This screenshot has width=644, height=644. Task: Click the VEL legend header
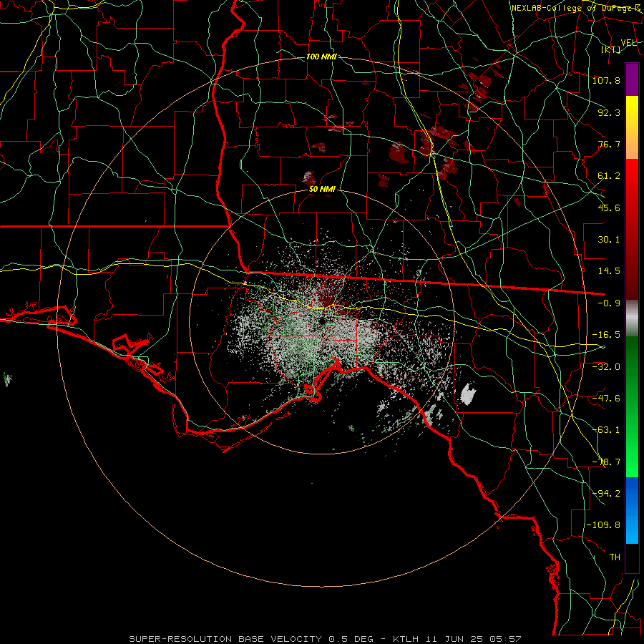click(x=628, y=43)
